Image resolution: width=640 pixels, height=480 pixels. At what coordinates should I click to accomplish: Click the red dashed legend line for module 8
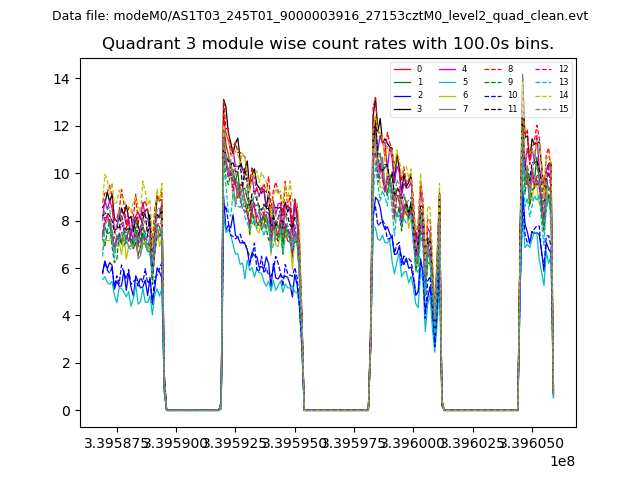[494, 69]
